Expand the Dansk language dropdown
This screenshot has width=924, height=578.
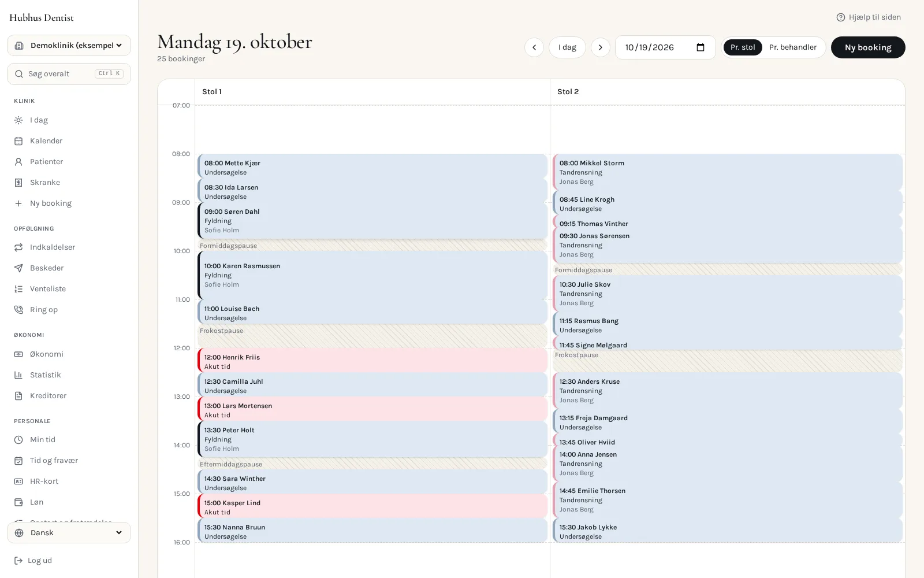click(x=69, y=533)
